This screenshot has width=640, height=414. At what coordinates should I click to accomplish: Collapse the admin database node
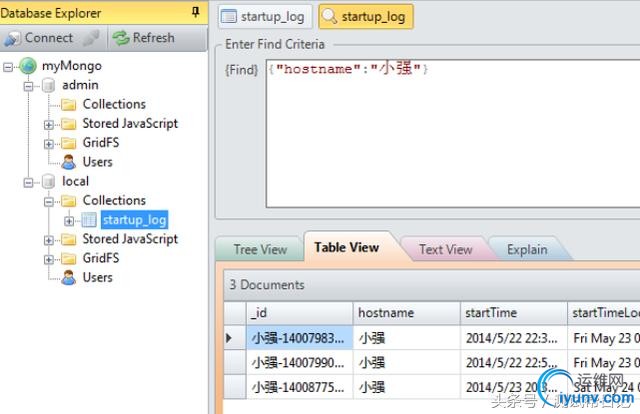[28, 86]
